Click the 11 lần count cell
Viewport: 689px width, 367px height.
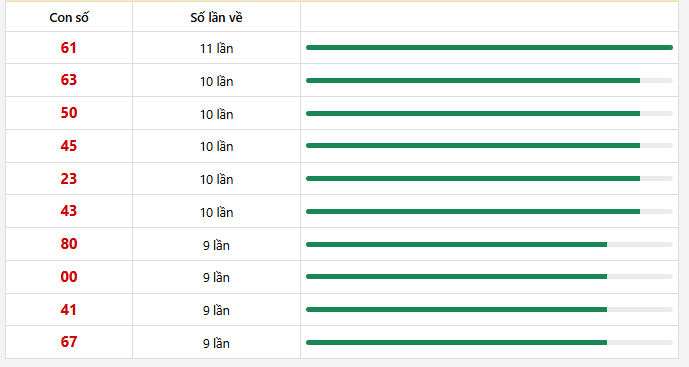tap(216, 48)
